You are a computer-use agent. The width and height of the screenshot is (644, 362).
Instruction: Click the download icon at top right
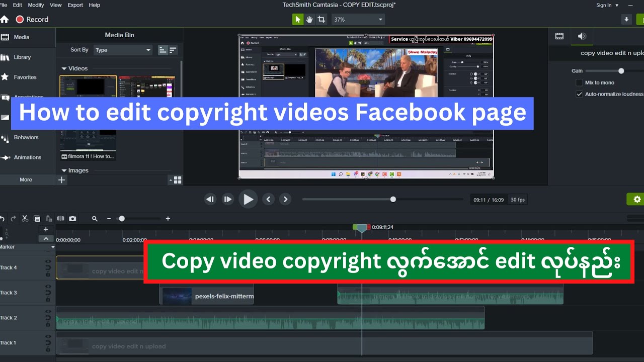[x=626, y=20]
